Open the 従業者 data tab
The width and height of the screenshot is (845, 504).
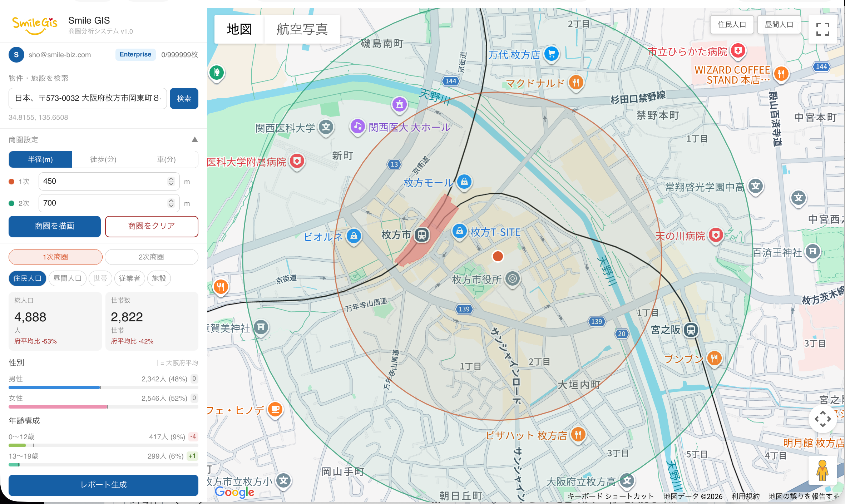(x=130, y=278)
